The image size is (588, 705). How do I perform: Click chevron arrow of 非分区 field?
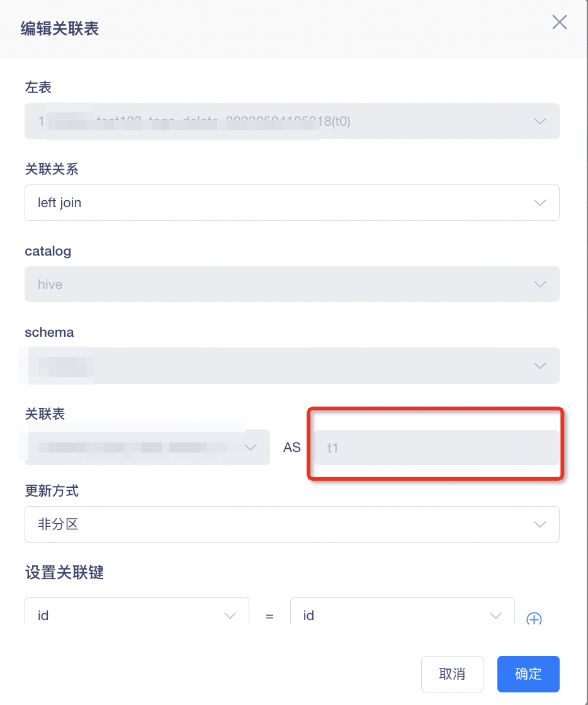pos(540,524)
